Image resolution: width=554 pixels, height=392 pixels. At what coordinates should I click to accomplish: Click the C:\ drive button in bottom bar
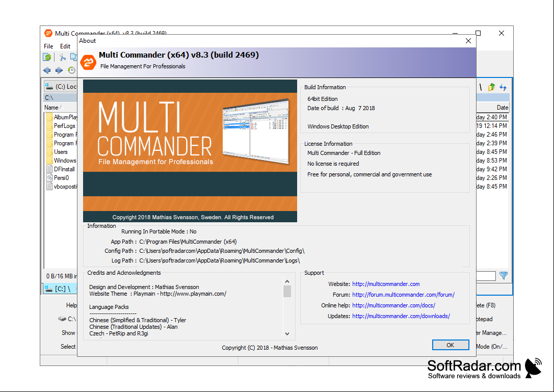click(x=67, y=319)
